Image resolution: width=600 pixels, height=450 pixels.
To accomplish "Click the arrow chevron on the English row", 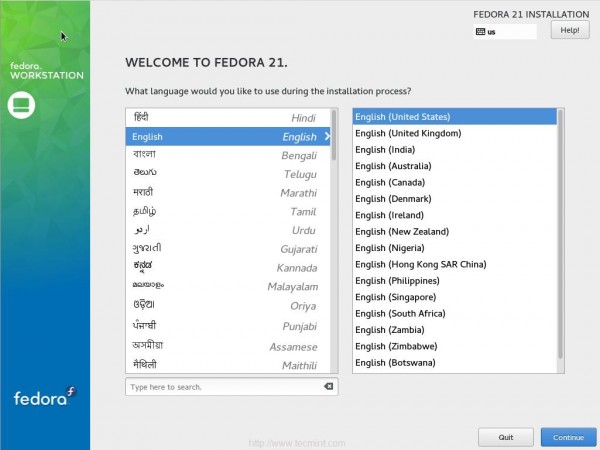I will [327, 136].
